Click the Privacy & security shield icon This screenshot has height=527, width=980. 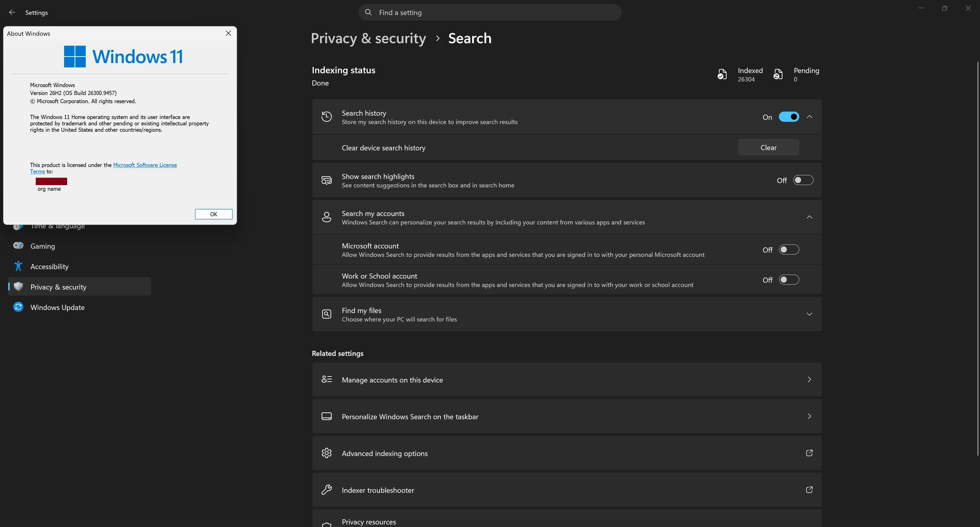[x=18, y=286]
